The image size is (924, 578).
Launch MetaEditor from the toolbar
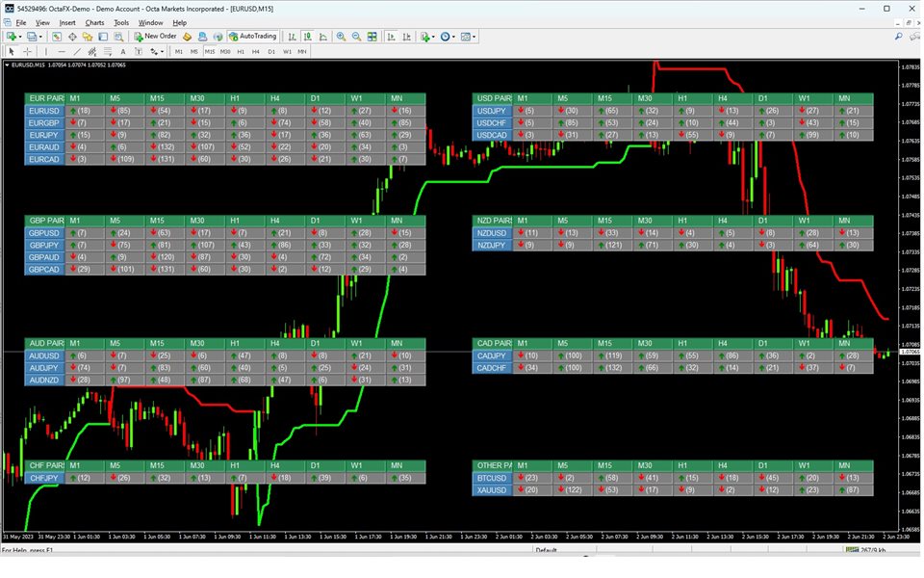pyautogui.click(x=187, y=37)
